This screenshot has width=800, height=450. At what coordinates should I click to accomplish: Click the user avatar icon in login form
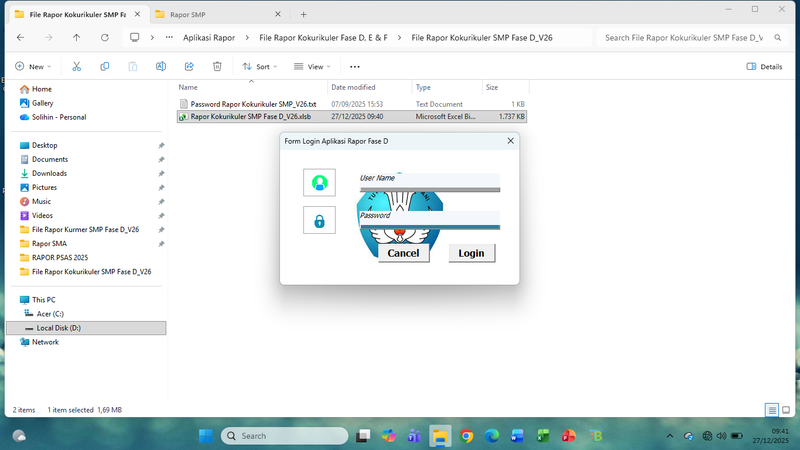319,182
